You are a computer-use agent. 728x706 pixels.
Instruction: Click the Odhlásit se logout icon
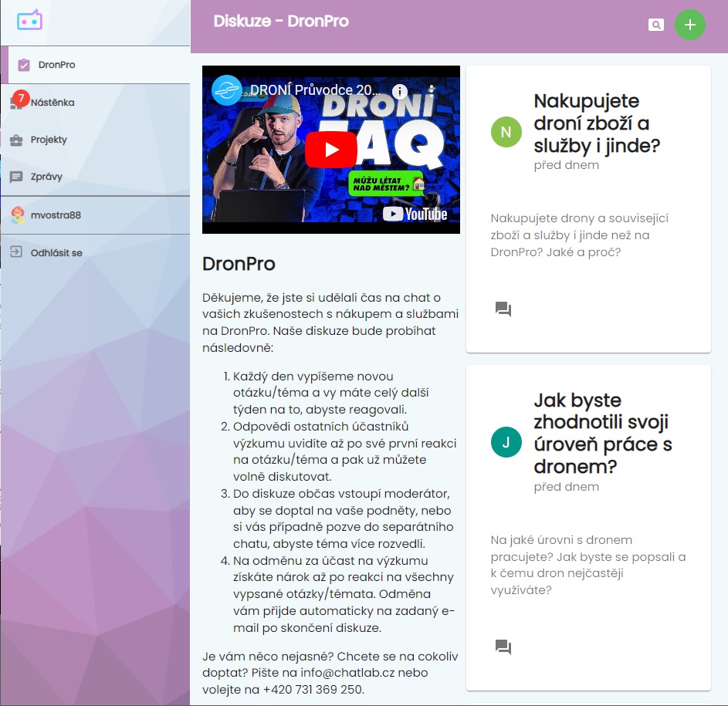(16, 252)
